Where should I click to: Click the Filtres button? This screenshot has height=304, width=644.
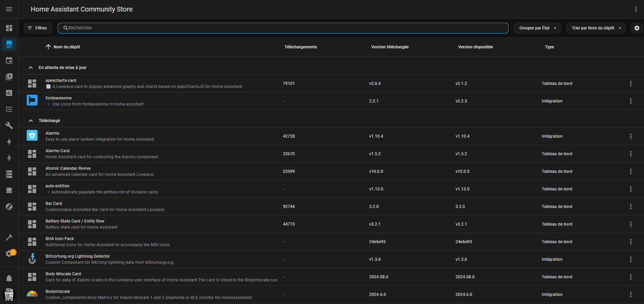(38, 28)
